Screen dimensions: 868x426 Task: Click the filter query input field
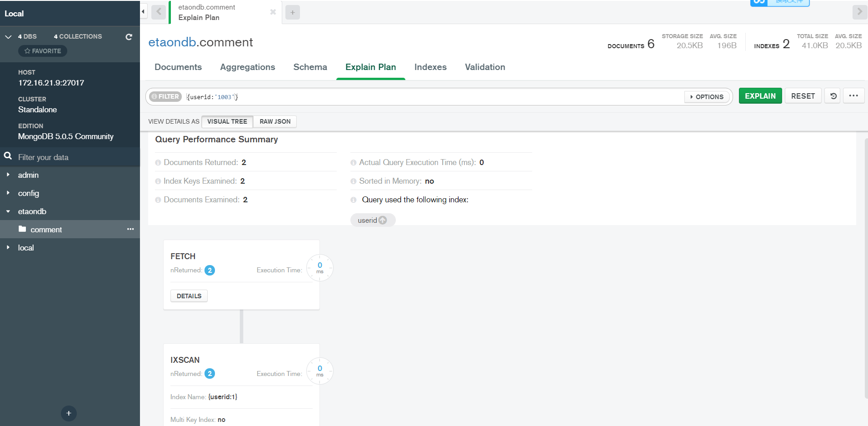click(434, 97)
